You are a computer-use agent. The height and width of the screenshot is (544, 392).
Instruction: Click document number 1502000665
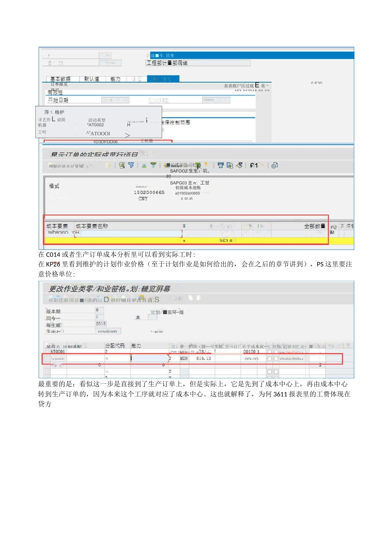[x=149, y=192]
